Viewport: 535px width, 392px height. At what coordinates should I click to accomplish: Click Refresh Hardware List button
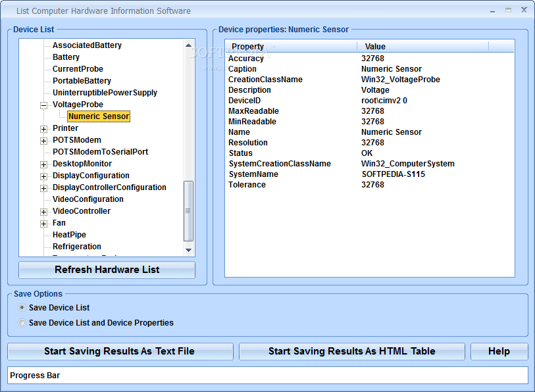point(107,270)
